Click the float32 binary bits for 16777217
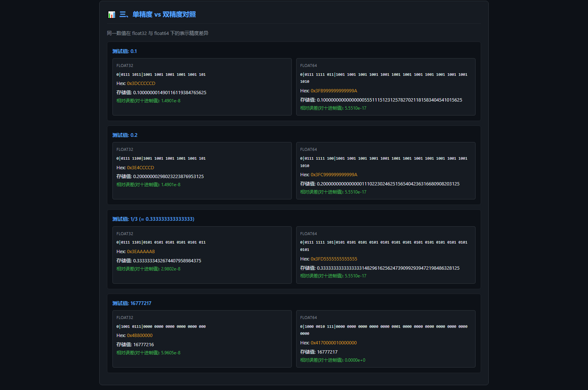This screenshot has width=588, height=390. tap(161, 327)
